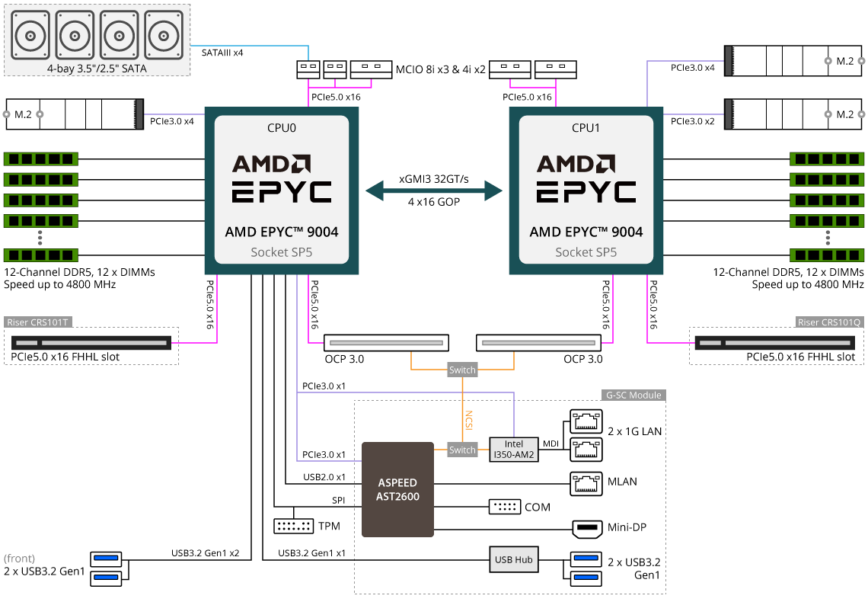This screenshot has width=868, height=602.
Task: Click the upper front USB3.2 Gen1 port
Action: pyautogui.click(x=106, y=558)
